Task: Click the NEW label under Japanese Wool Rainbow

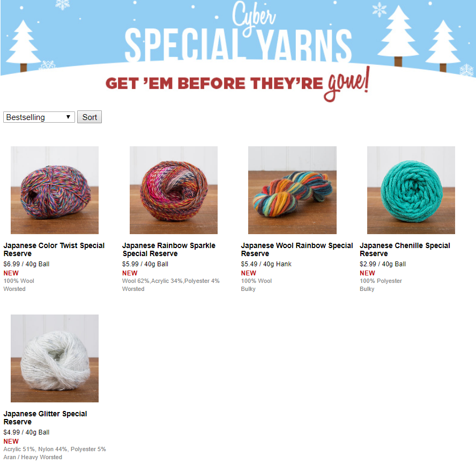Action: tap(249, 273)
